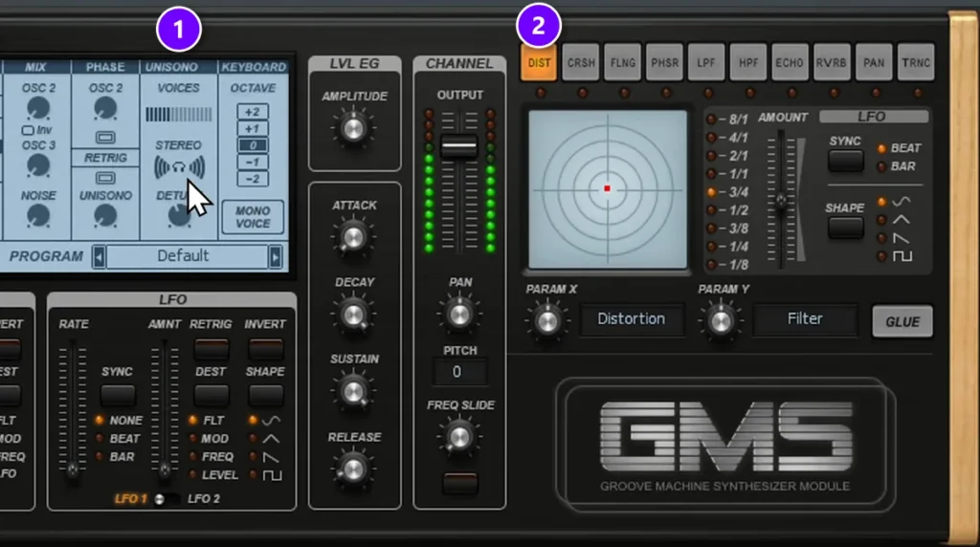Go to next program with right arrow

pos(275,256)
